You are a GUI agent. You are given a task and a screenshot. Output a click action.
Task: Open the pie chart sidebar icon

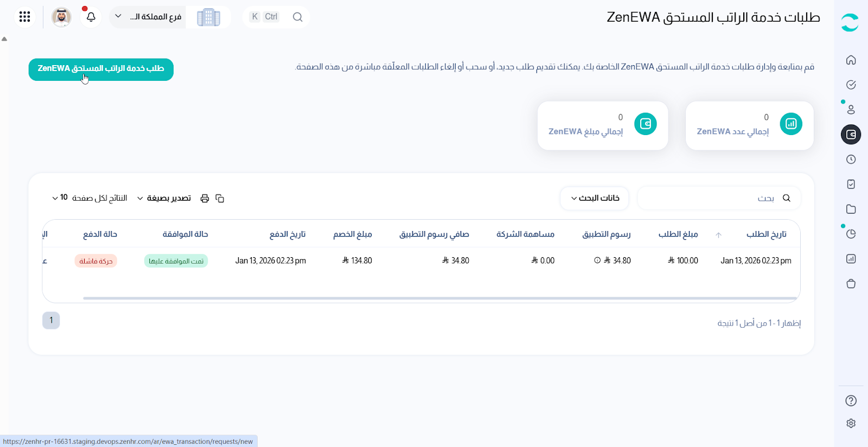851,234
